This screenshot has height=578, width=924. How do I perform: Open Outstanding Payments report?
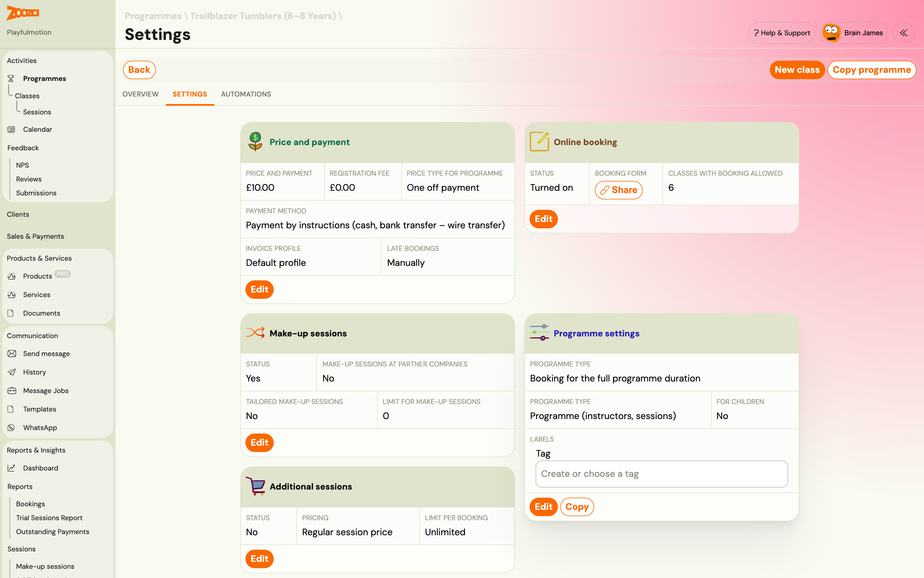(x=53, y=532)
